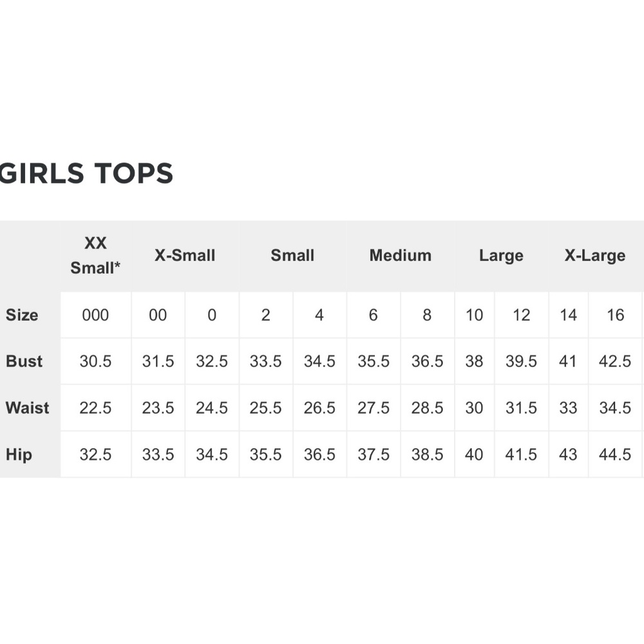
Task: Click the size 000 cell
Action: pyautogui.click(x=95, y=315)
